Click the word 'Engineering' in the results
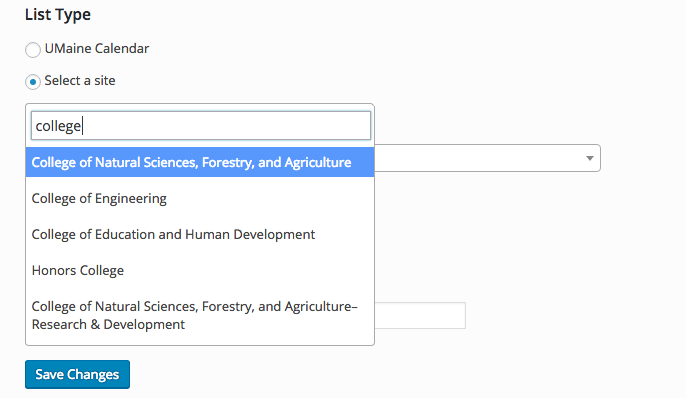This screenshot has width=686, height=398. (x=131, y=199)
